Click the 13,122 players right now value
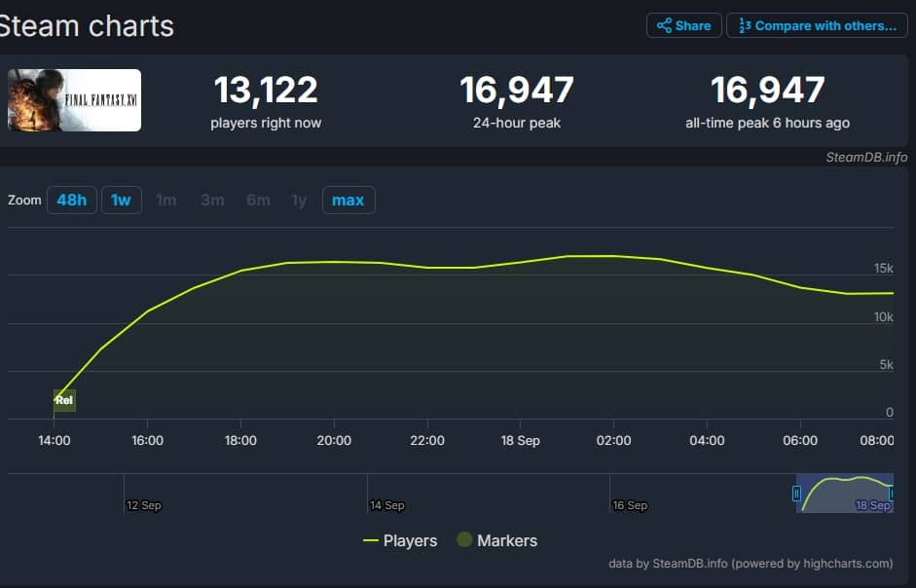The image size is (916, 588). 266,90
